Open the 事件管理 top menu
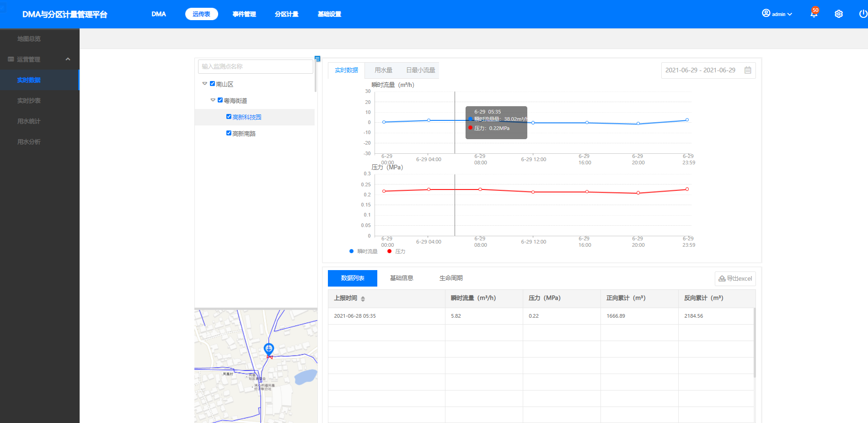The width and height of the screenshot is (868, 423). (x=244, y=14)
